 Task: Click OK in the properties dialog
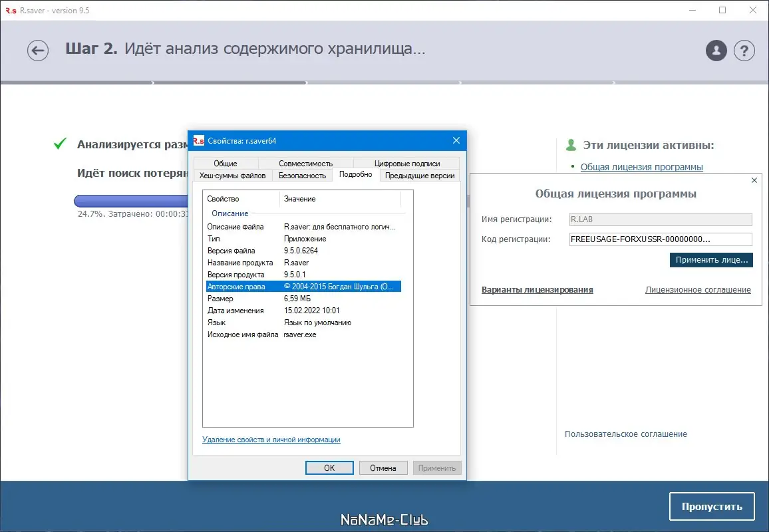tap(329, 467)
